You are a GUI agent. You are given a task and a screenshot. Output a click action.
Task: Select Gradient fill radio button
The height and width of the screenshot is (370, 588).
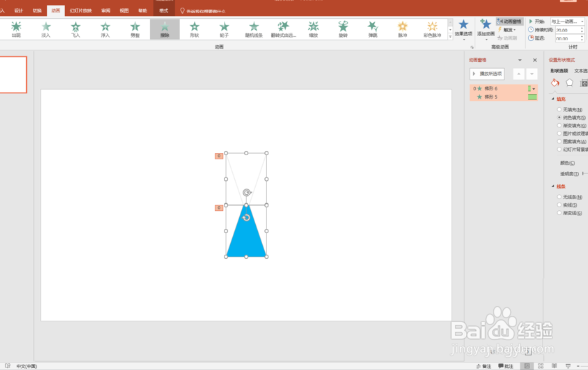[559, 126]
